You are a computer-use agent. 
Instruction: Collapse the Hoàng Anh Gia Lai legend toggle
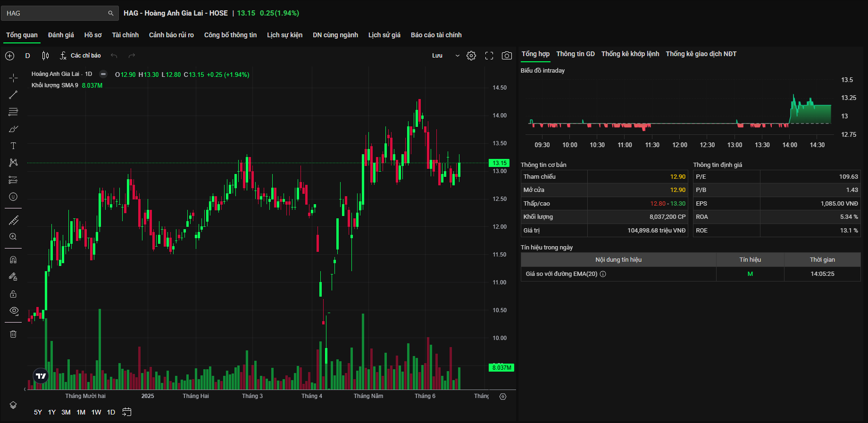(103, 74)
